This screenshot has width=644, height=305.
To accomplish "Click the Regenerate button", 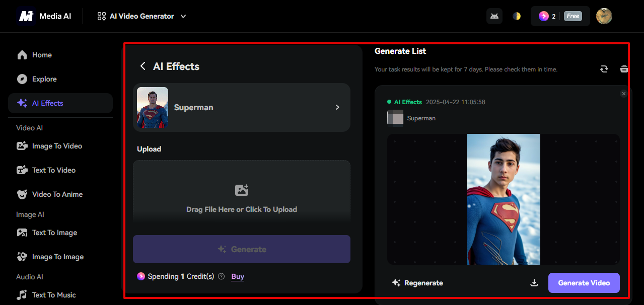I will pyautogui.click(x=417, y=283).
